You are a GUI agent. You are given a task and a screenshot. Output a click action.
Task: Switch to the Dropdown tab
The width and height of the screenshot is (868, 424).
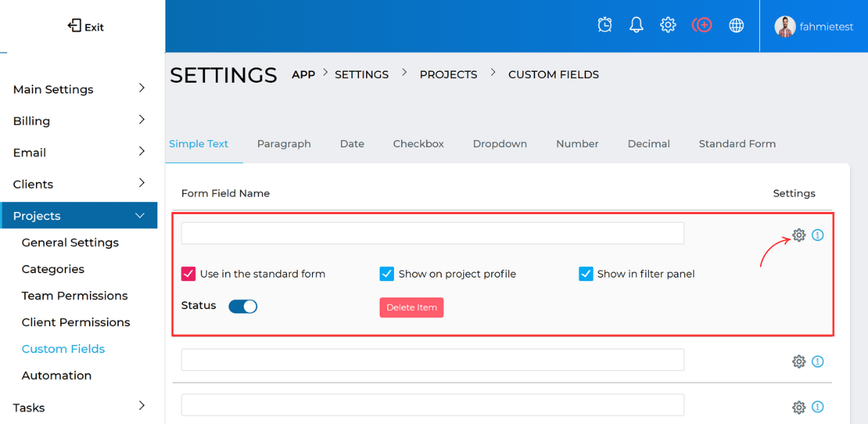(500, 144)
